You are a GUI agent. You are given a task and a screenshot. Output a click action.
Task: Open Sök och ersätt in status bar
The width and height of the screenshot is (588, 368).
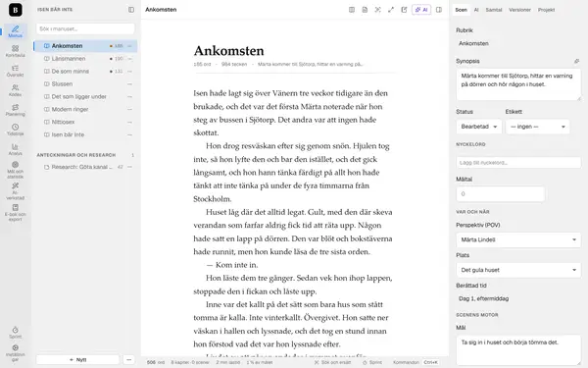pyautogui.click(x=332, y=362)
